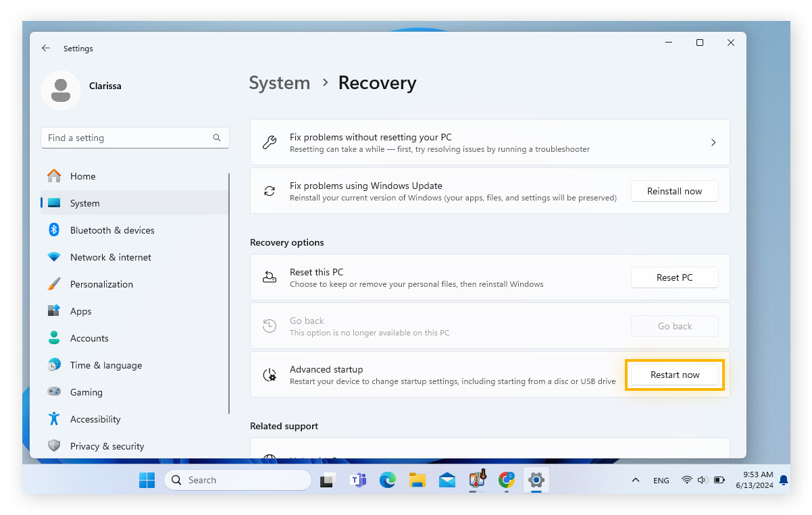Switch input language via ENG indicator
This screenshot has height=515, width=812.
click(x=661, y=480)
